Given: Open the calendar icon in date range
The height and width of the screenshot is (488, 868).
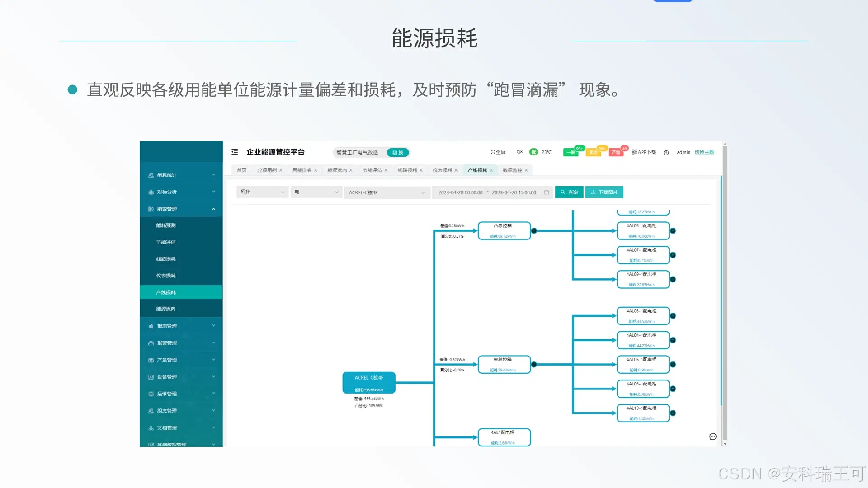Looking at the screenshot, I should click(x=547, y=192).
